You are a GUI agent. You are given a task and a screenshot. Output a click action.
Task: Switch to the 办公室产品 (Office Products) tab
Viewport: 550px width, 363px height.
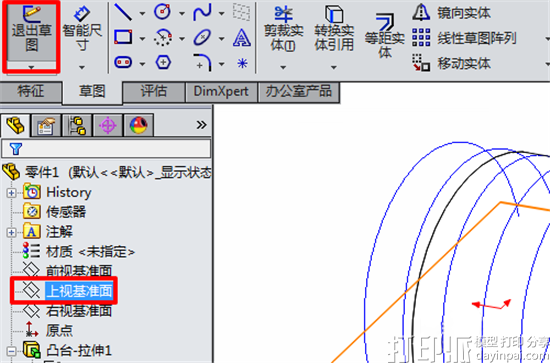[299, 92]
